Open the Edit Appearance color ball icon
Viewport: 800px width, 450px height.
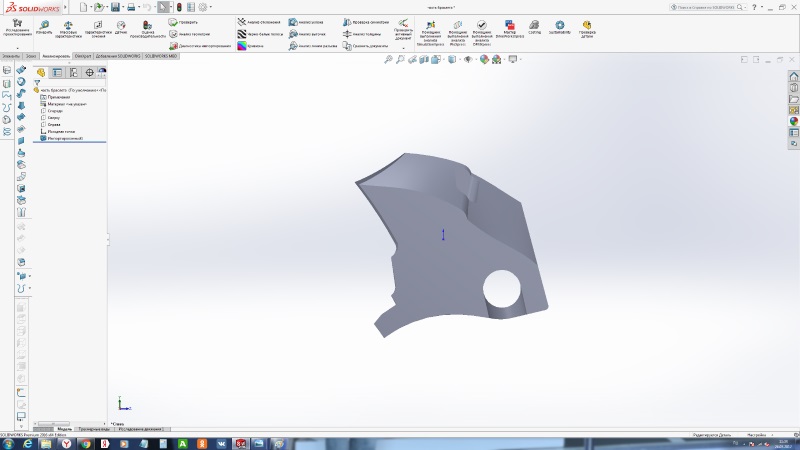pos(485,60)
